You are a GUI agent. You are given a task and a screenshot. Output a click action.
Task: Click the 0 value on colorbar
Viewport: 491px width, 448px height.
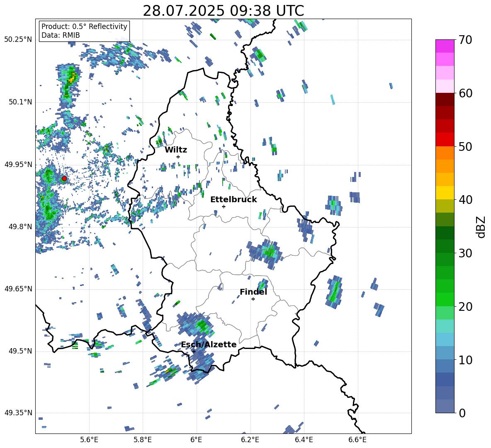click(462, 413)
